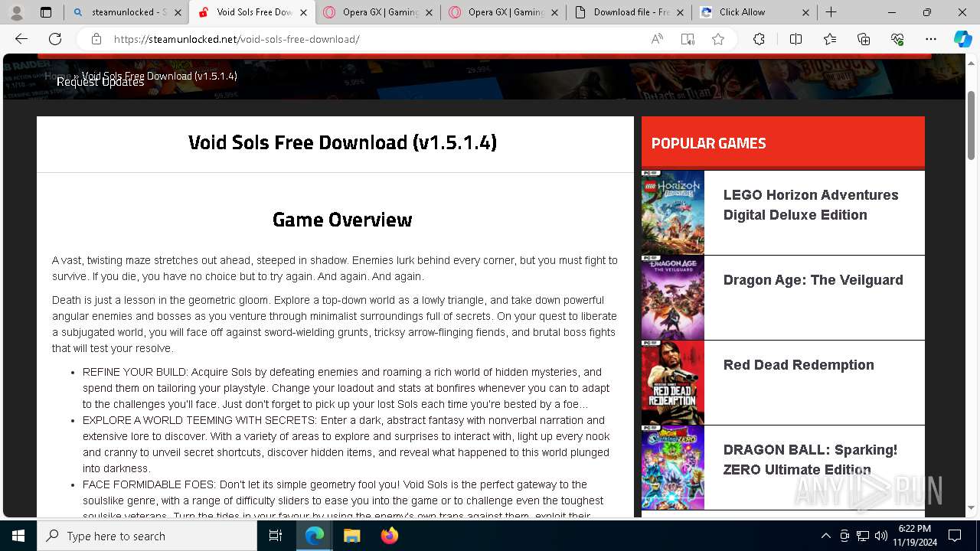Open the tab actions menu icon
980x551 pixels.
pyautogui.click(x=46, y=12)
